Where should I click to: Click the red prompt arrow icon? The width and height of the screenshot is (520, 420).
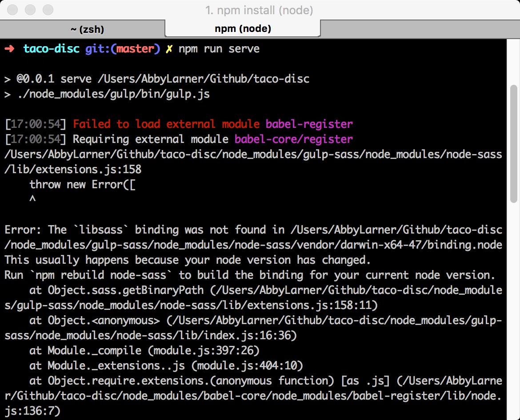click(x=10, y=49)
